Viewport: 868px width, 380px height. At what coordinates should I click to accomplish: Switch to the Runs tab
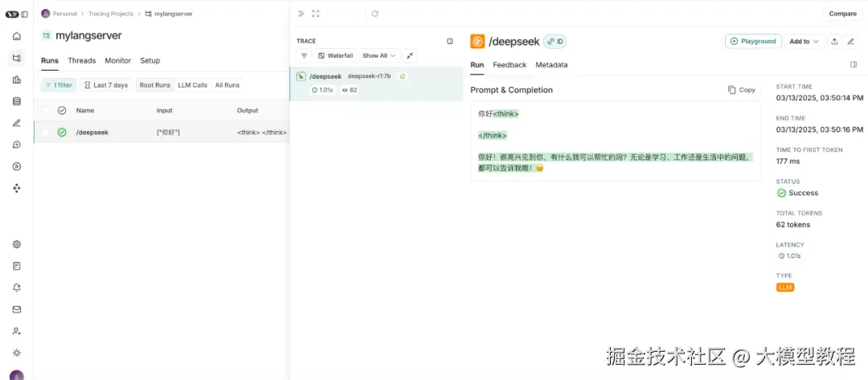pyautogui.click(x=50, y=61)
